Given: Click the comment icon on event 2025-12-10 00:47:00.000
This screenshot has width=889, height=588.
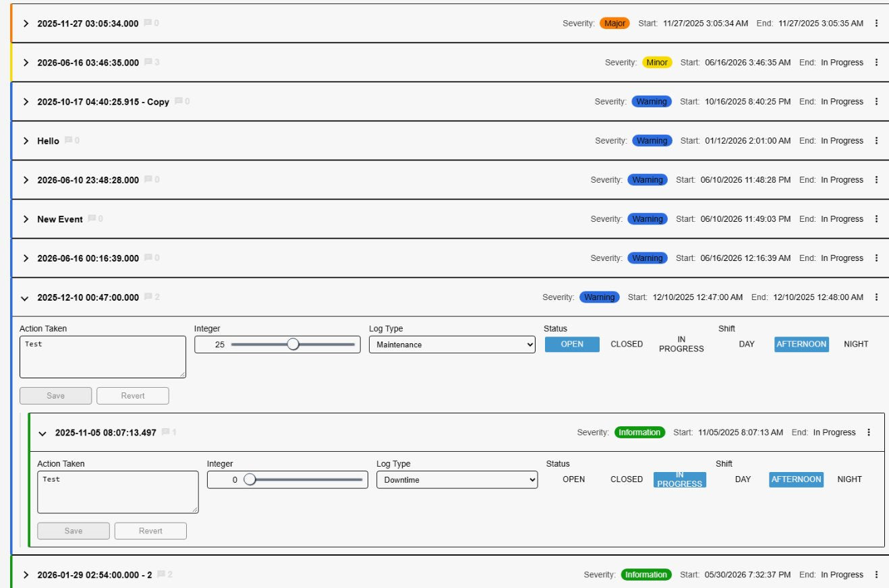Looking at the screenshot, I should pos(148,297).
